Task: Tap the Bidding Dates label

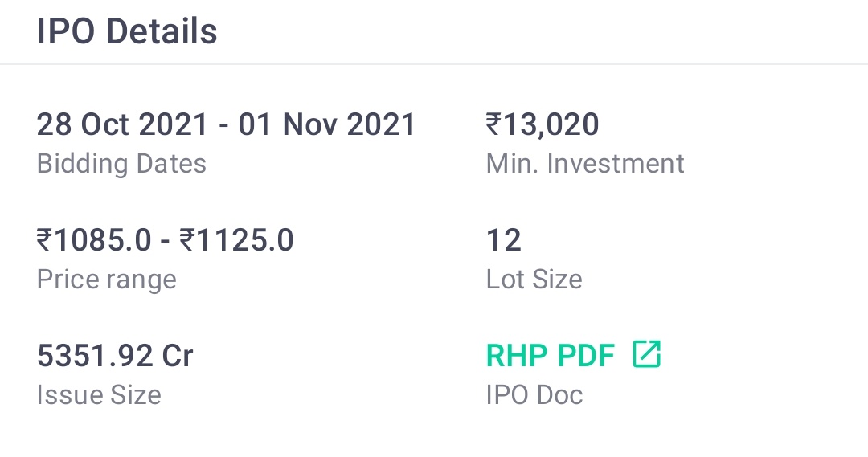Action: [121, 164]
